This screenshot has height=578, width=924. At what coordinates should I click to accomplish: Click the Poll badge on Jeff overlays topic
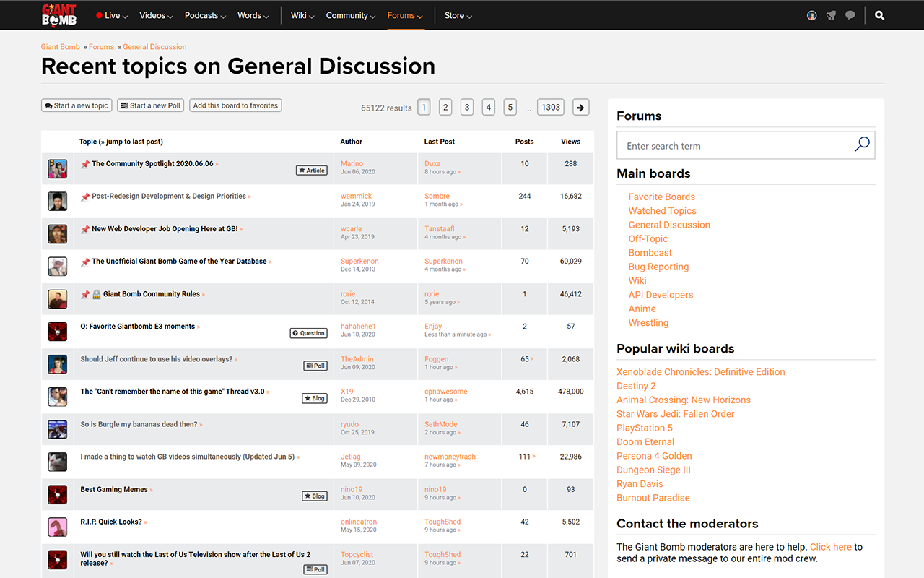pyautogui.click(x=315, y=366)
